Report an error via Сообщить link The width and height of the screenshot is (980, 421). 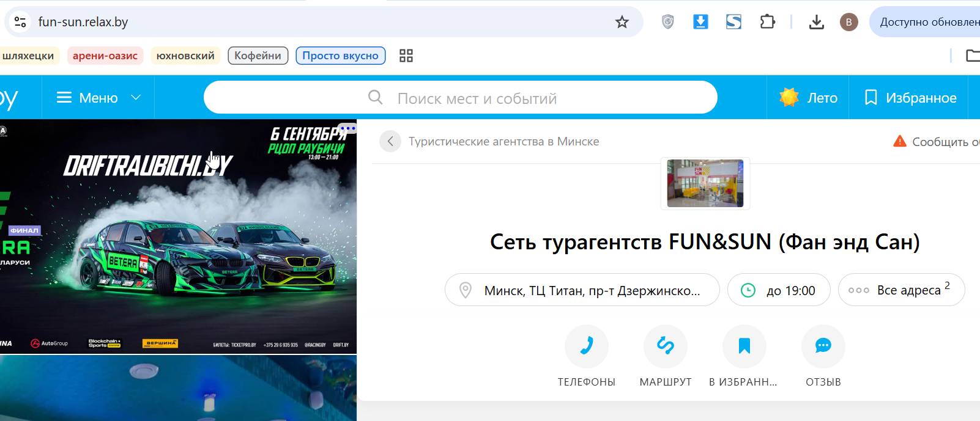(937, 142)
